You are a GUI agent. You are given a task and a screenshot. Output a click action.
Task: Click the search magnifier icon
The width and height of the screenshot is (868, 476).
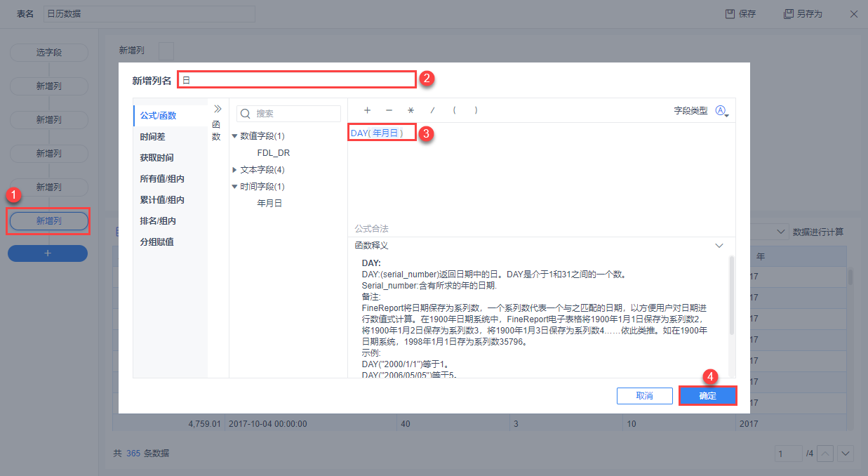pyautogui.click(x=245, y=113)
